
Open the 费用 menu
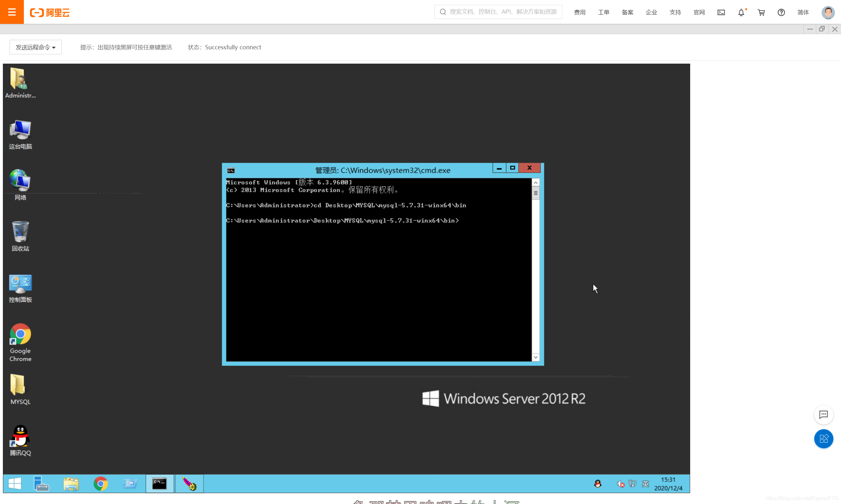(x=579, y=12)
